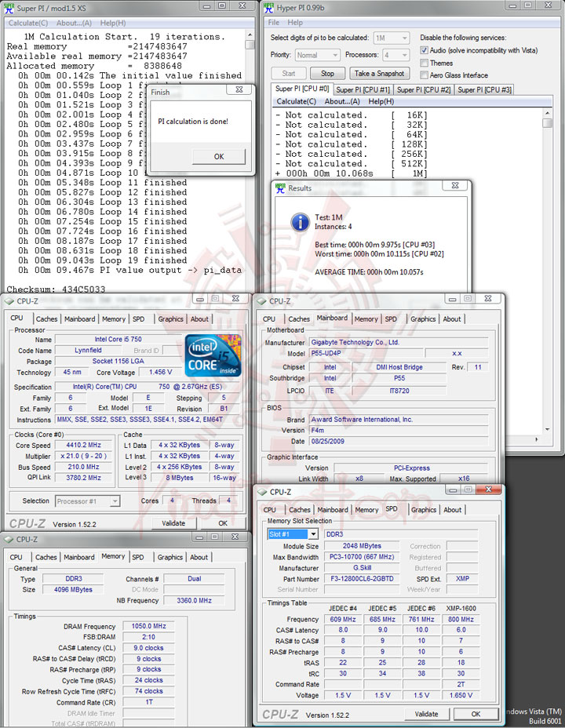565x728 pixels.
Task: Close the CPU-Z SPD window
Action: tap(488, 489)
